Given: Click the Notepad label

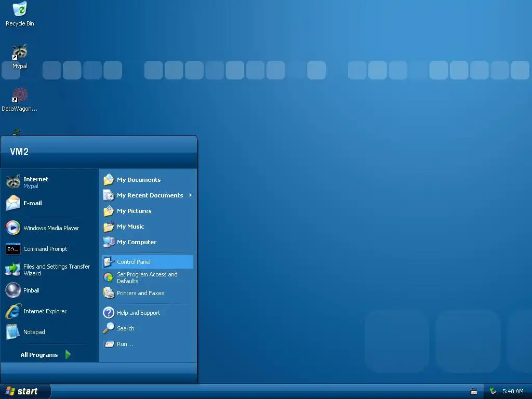Looking at the screenshot, I should [x=34, y=332].
